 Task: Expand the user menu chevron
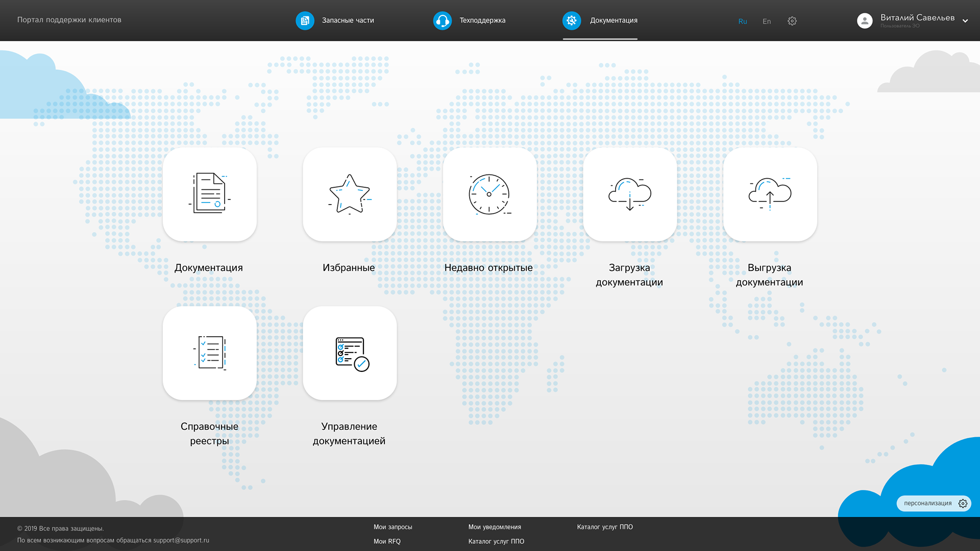click(965, 21)
